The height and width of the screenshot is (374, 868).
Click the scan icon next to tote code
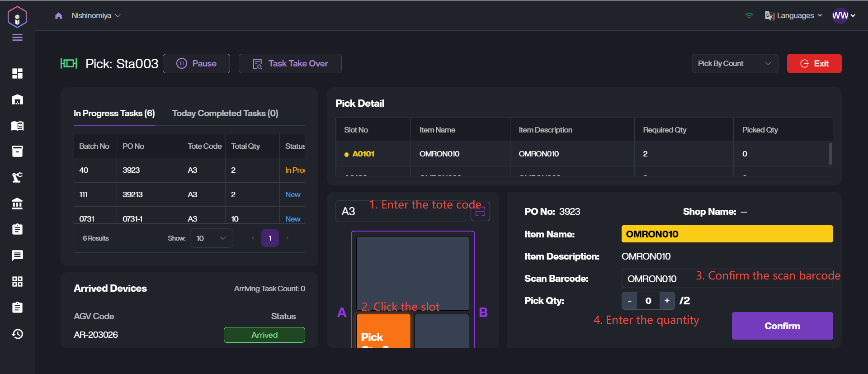click(480, 211)
